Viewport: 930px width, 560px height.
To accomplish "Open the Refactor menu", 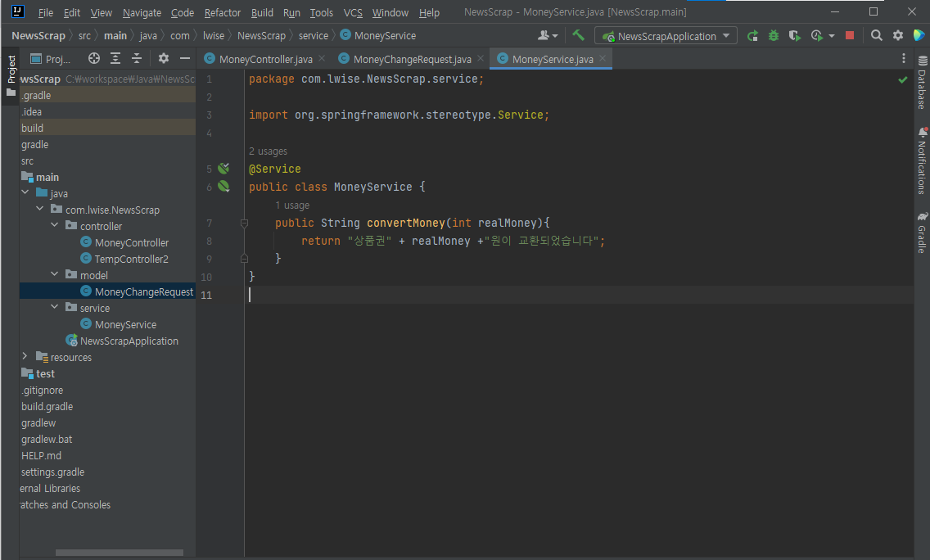I will coord(222,12).
